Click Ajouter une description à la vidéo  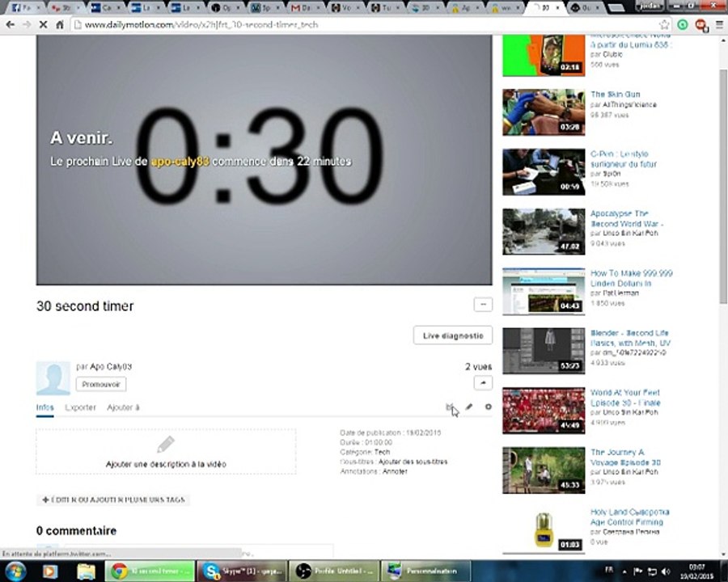pyautogui.click(x=166, y=464)
